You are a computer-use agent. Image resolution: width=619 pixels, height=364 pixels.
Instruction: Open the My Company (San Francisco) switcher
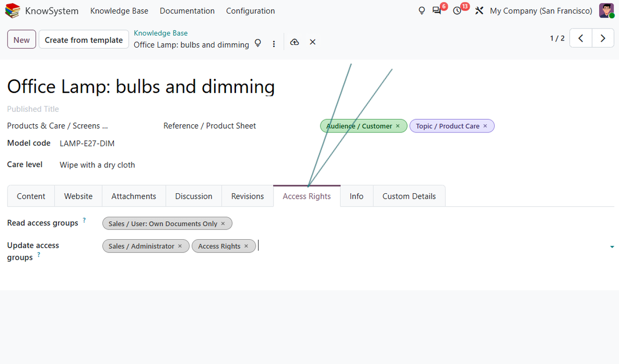[541, 10]
